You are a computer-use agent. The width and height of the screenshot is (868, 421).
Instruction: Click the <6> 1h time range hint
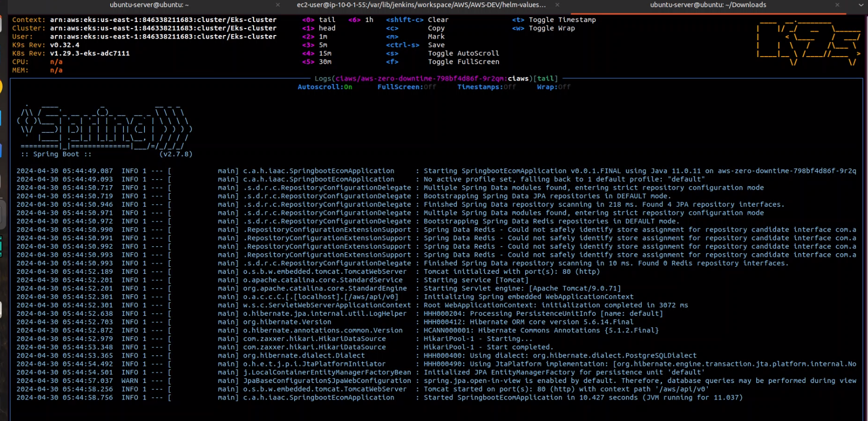pyautogui.click(x=361, y=20)
